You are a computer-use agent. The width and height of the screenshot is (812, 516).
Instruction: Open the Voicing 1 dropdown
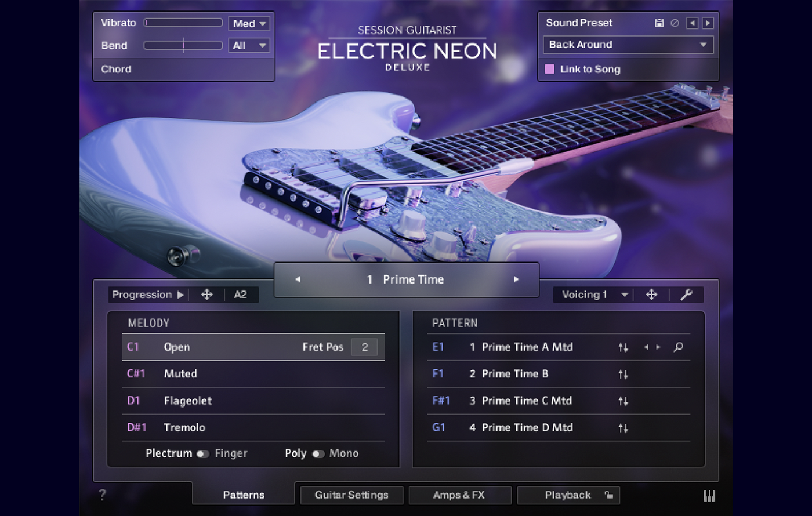pos(594,295)
